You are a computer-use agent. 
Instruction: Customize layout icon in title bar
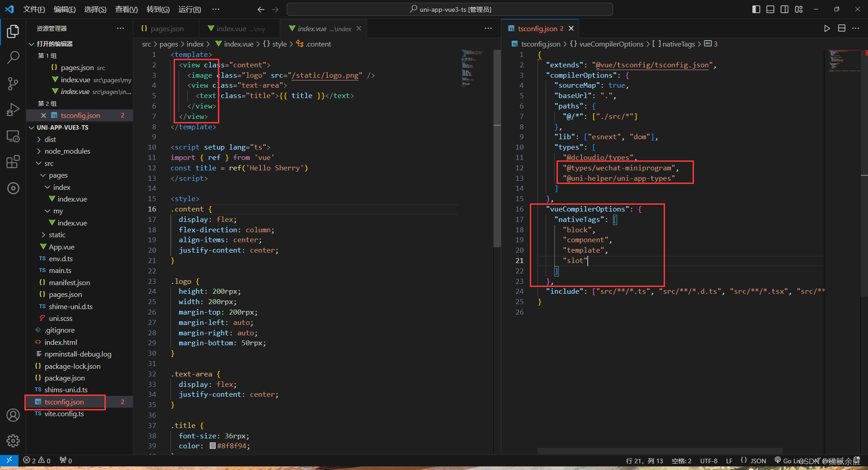pyautogui.click(x=799, y=9)
